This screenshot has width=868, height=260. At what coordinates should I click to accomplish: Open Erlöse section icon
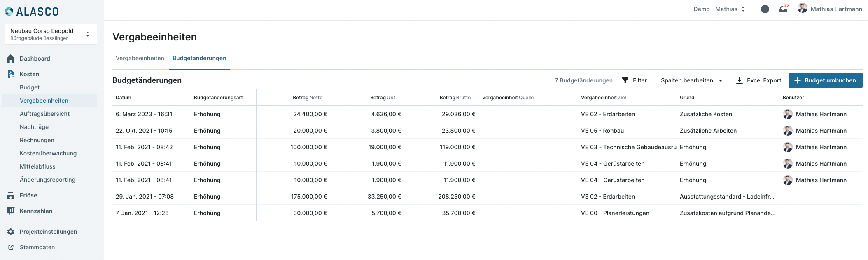click(11, 196)
